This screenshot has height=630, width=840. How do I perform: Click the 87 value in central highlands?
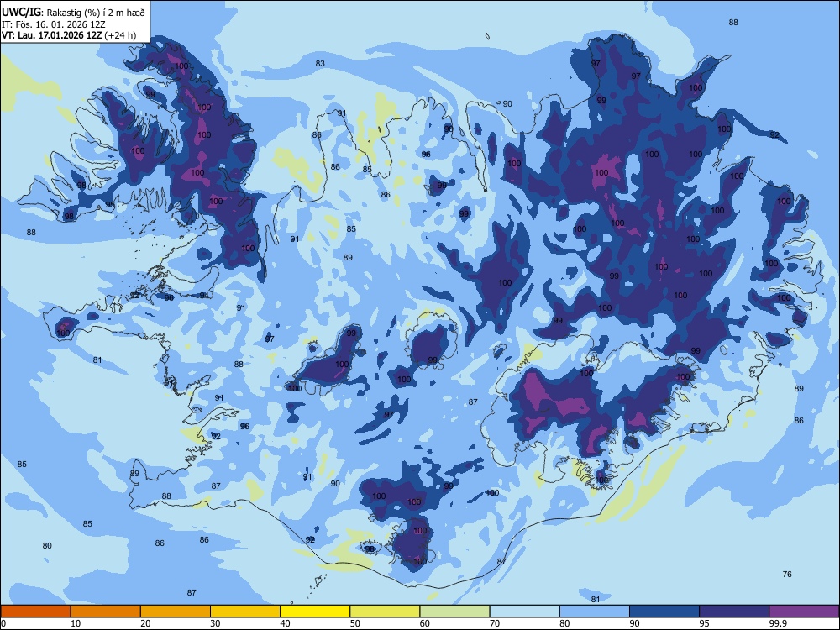point(472,402)
